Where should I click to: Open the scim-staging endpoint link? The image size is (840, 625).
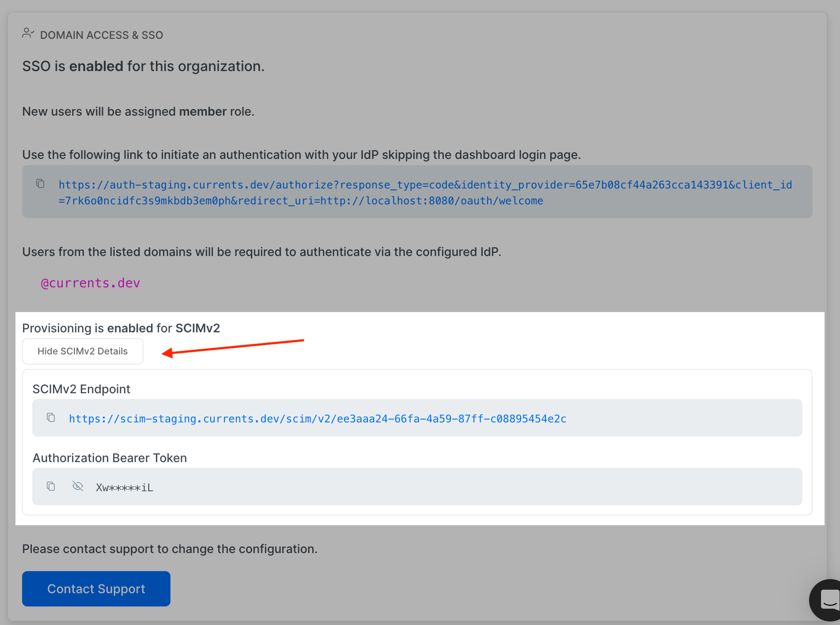point(317,419)
